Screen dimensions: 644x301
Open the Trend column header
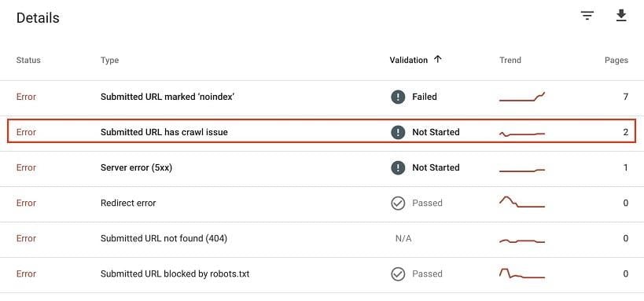[x=510, y=60]
